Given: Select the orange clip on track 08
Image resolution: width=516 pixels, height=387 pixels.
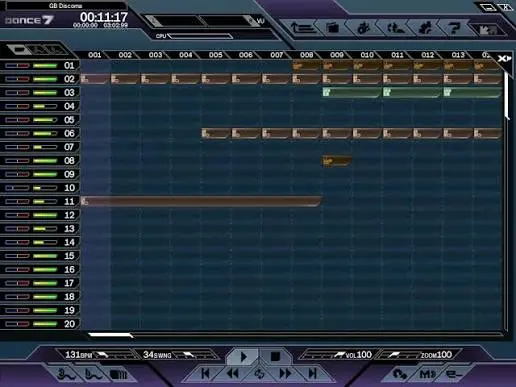Looking at the screenshot, I should (336, 161).
